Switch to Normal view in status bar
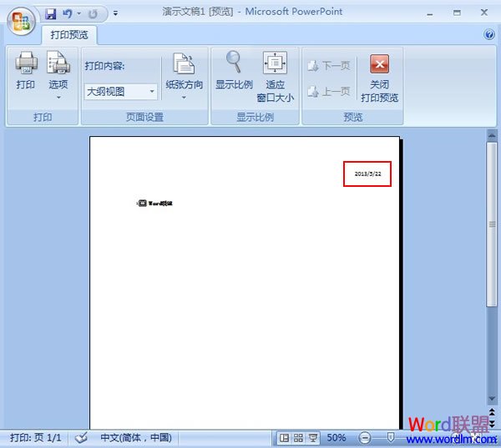The image size is (501, 448). (x=284, y=438)
